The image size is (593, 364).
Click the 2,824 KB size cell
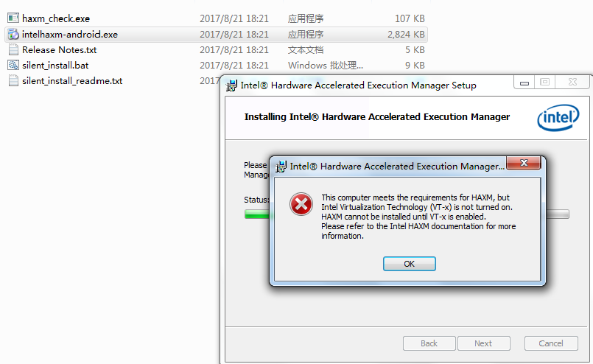coord(406,35)
